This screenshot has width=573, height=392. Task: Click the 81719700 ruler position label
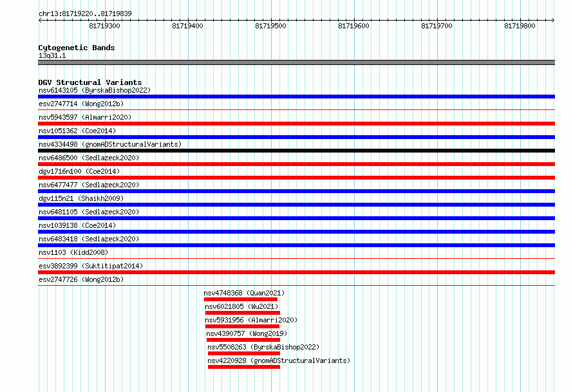click(437, 26)
